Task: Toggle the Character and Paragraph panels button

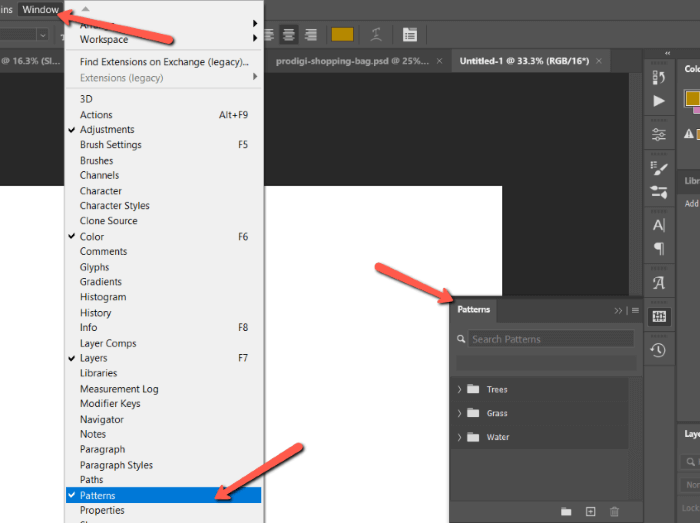Action: 409,35
